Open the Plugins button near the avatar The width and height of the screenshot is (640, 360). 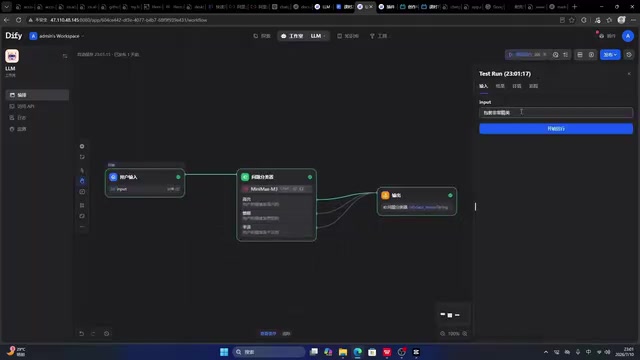pos(607,36)
